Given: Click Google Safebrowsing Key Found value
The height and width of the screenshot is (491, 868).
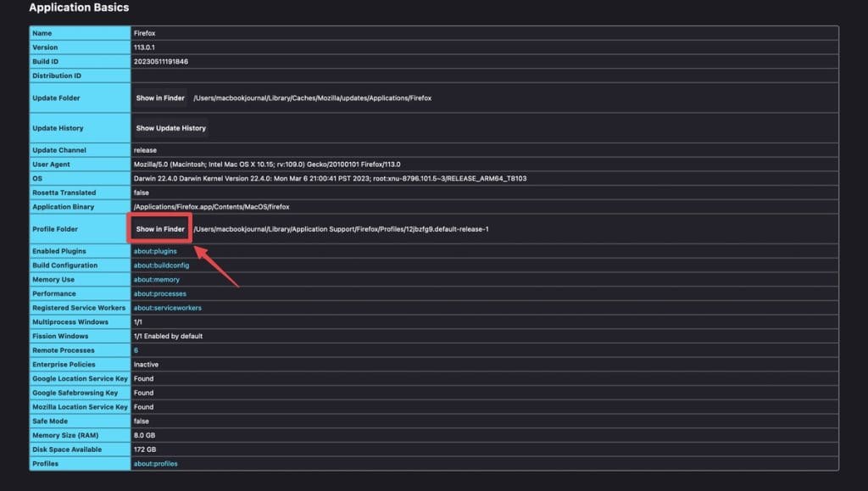Looking at the screenshot, I should pyautogui.click(x=143, y=393).
